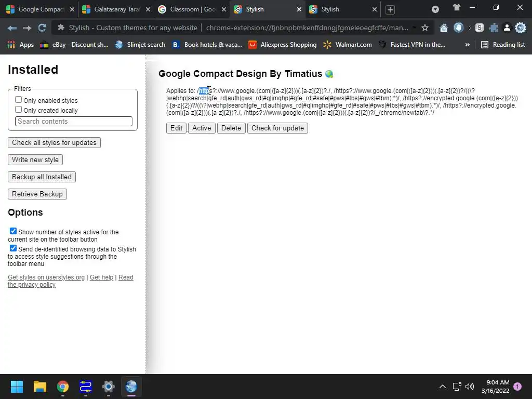Open the Reading list

pyautogui.click(x=503, y=45)
